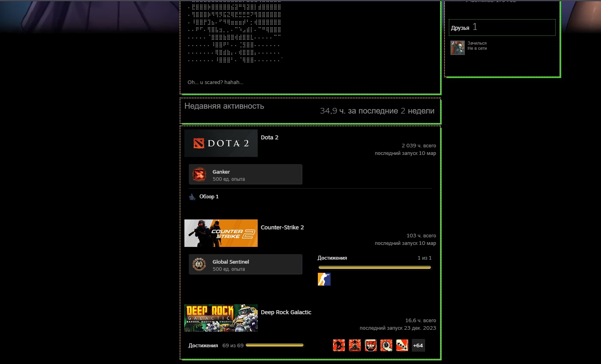Click the Oh... u scared? hahah... text

215,82
